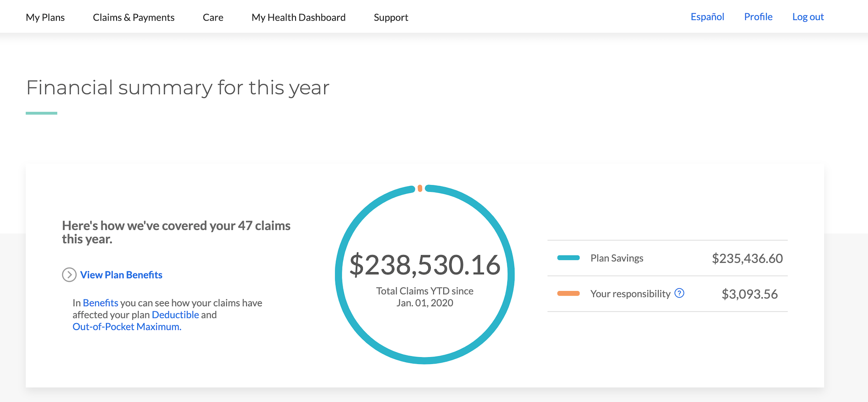The height and width of the screenshot is (402, 868).
Task: Switch the site language to Español
Action: pyautogui.click(x=707, y=17)
